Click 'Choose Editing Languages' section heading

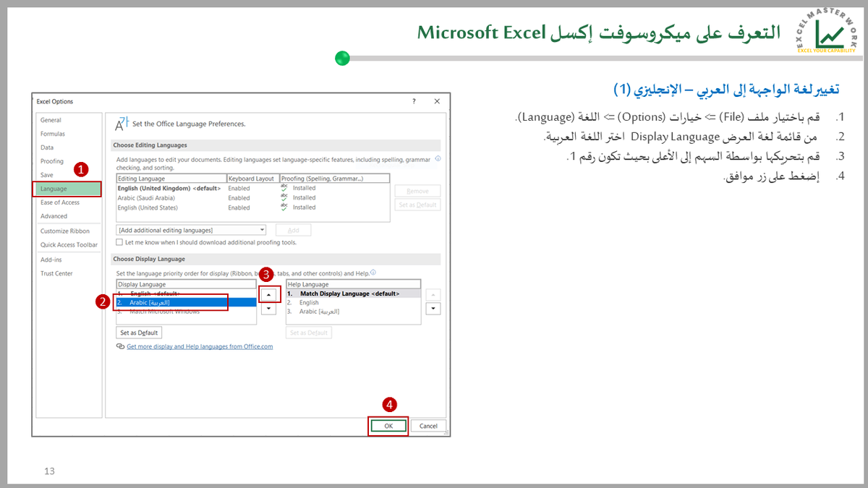150,145
